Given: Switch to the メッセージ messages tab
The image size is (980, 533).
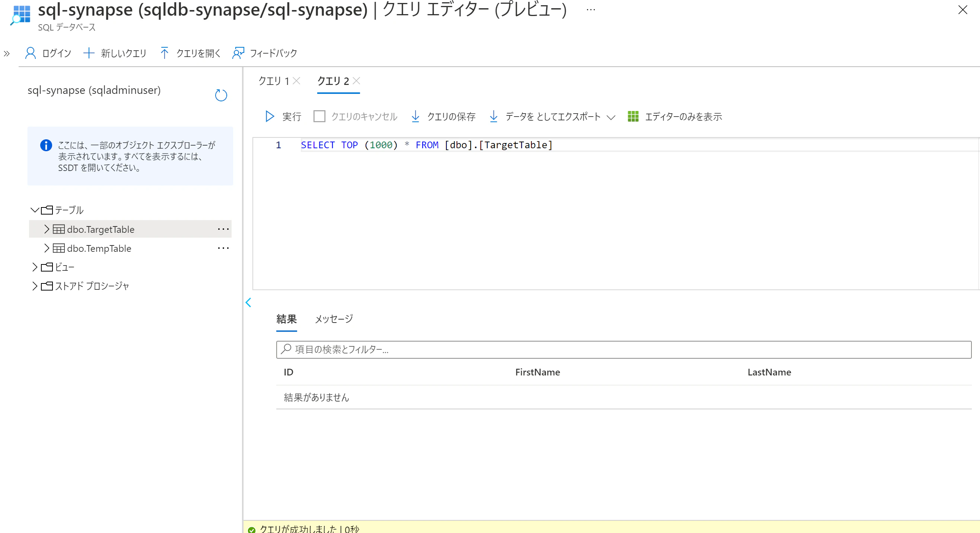Looking at the screenshot, I should [334, 319].
